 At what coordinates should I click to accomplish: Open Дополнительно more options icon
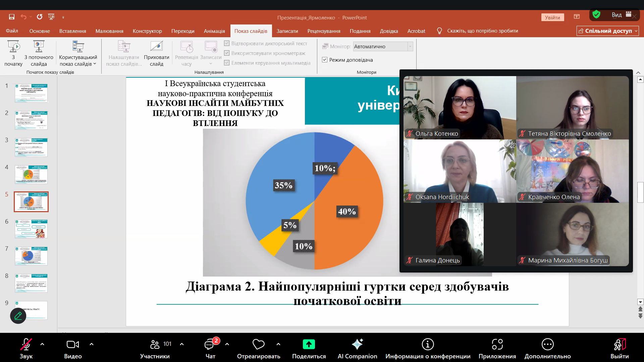pyautogui.click(x=547, y=344)
